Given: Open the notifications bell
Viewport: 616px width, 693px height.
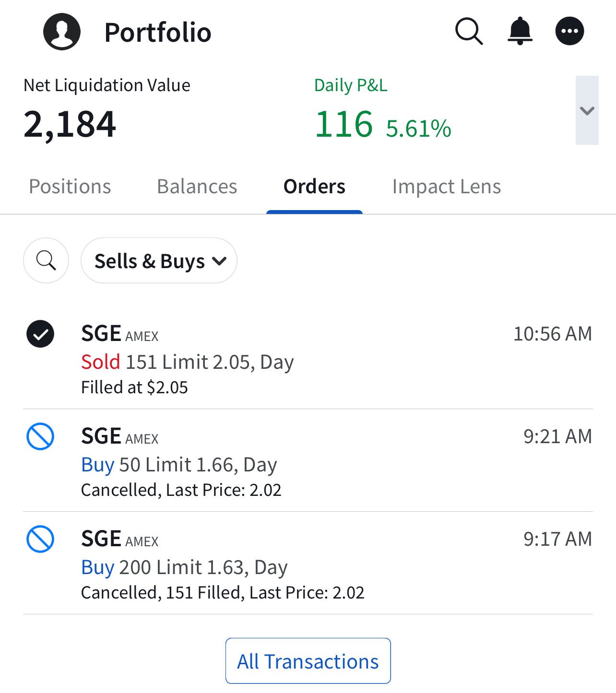Looking at the screenshot, I should pos(520,32).
